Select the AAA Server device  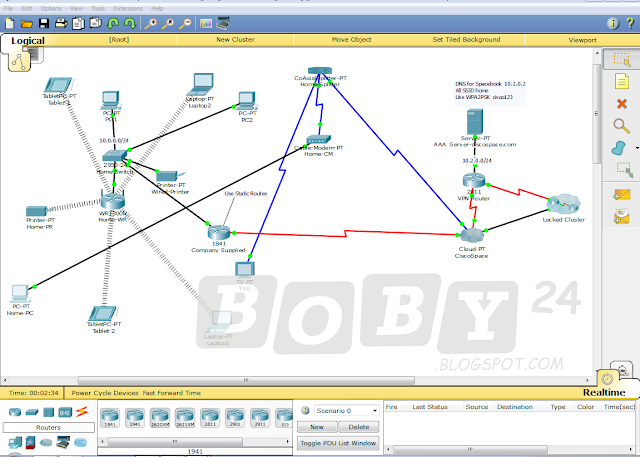[475, 122]
